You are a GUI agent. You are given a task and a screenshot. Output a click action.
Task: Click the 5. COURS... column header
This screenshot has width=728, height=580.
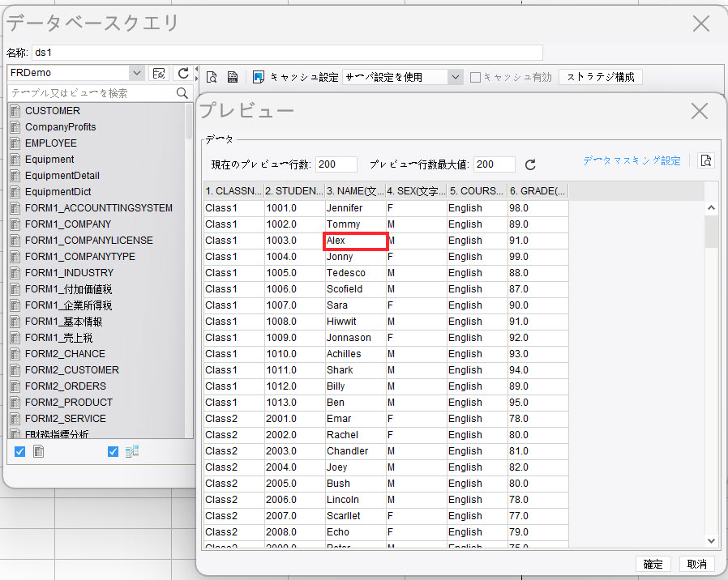(477, 191)
